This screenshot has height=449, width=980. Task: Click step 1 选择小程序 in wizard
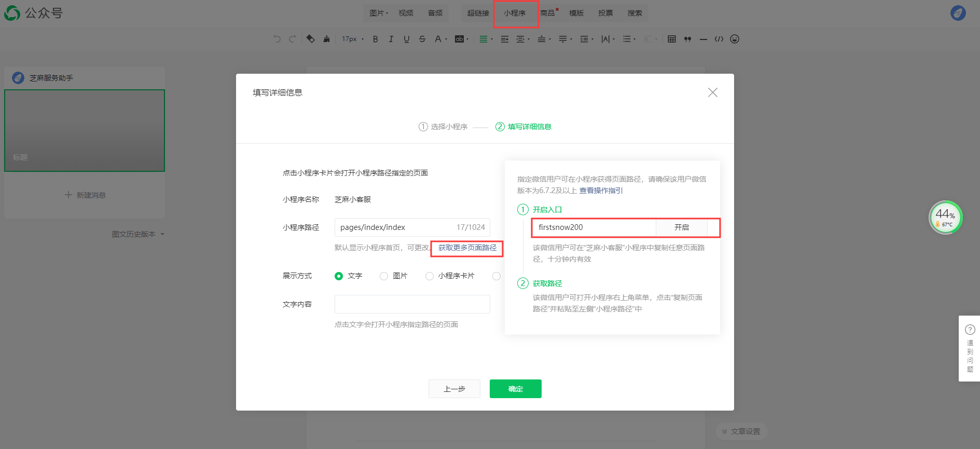point(443,127)
